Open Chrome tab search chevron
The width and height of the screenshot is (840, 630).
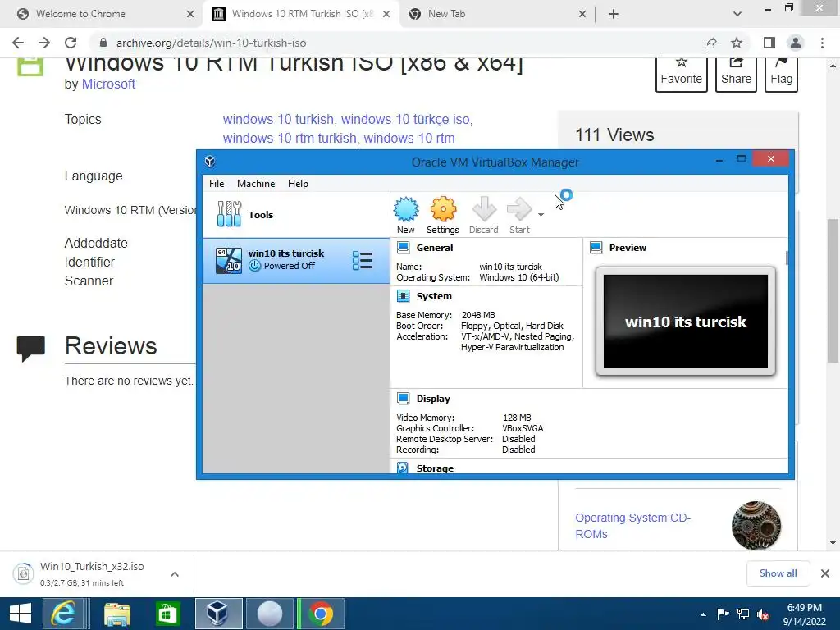pyautogui.click(x=737, y=14)
